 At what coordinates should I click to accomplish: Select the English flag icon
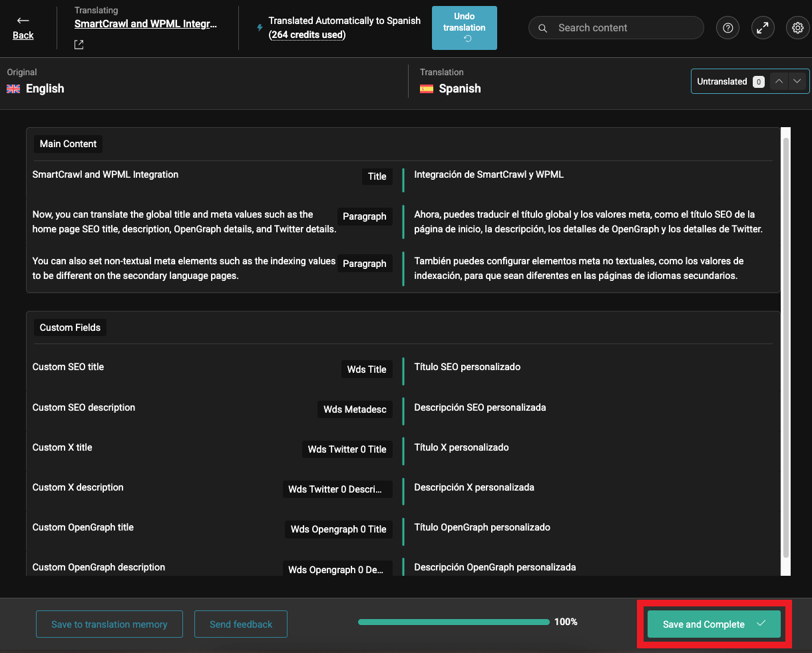coord(13,89)
